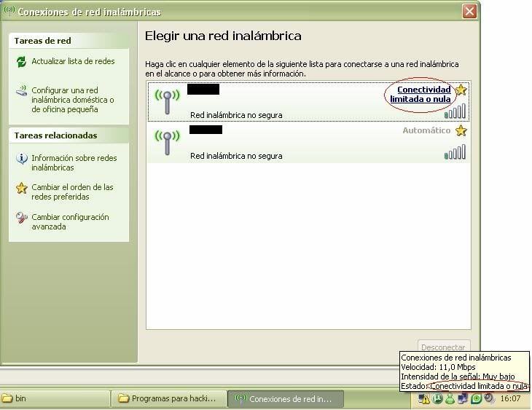The width and height of the screenshot is (532, 410).
Task: Click the green circular tray icon
Action: pyautogui.click(x=476, y=399)
